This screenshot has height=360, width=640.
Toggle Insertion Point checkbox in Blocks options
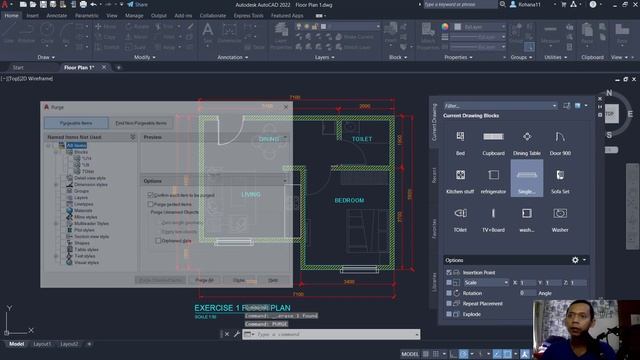click(449, 272)
